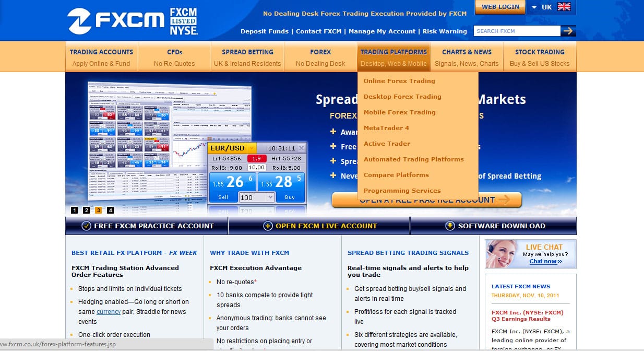Screen dimensions: 644x351
Task: Open SPREAD BETTING TRADING SIGNALS heading
Action: (x=408, y=253)
